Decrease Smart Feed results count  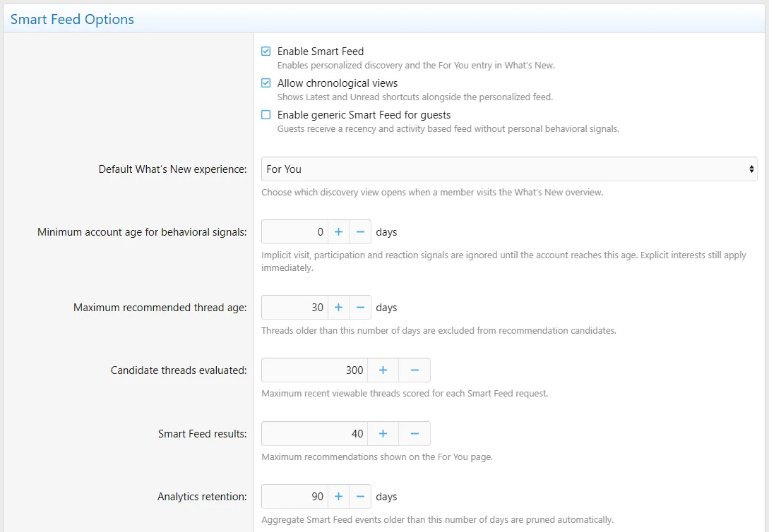(x=415, y=433)
